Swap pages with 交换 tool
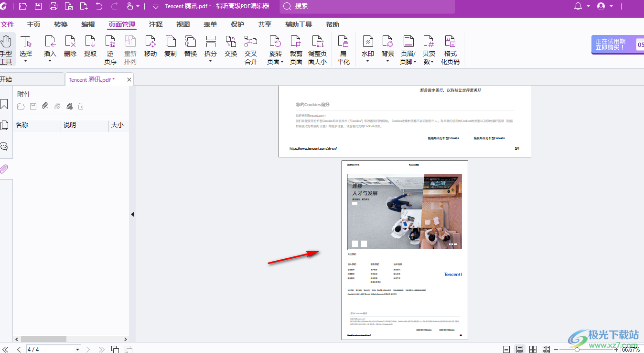 [231, 46]
